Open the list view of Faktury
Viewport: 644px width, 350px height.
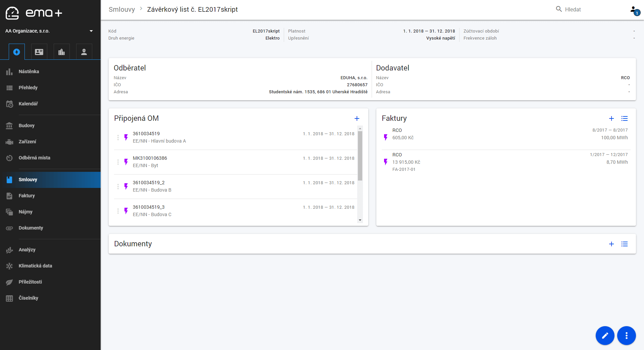[624, 118]
